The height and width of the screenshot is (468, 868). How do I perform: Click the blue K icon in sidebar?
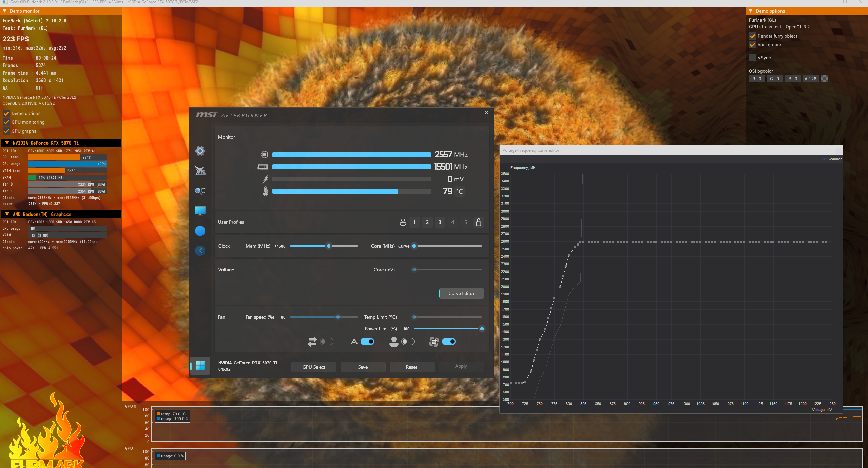pyautogui.click(x=200, y=251)
